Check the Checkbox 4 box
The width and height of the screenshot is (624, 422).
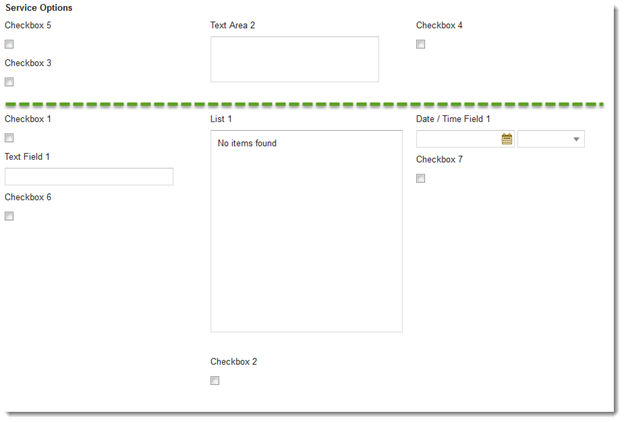[421, 44]
